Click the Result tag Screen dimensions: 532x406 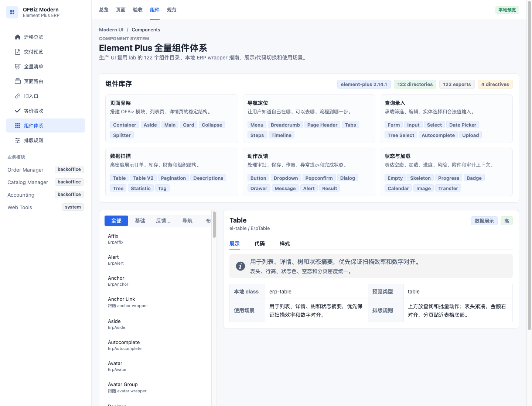330,188
